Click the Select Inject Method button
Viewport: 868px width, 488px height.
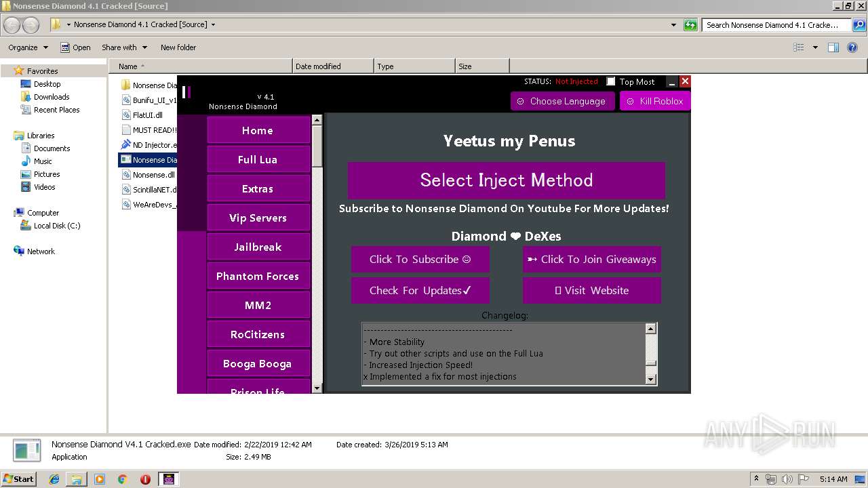tap(507, 180)
